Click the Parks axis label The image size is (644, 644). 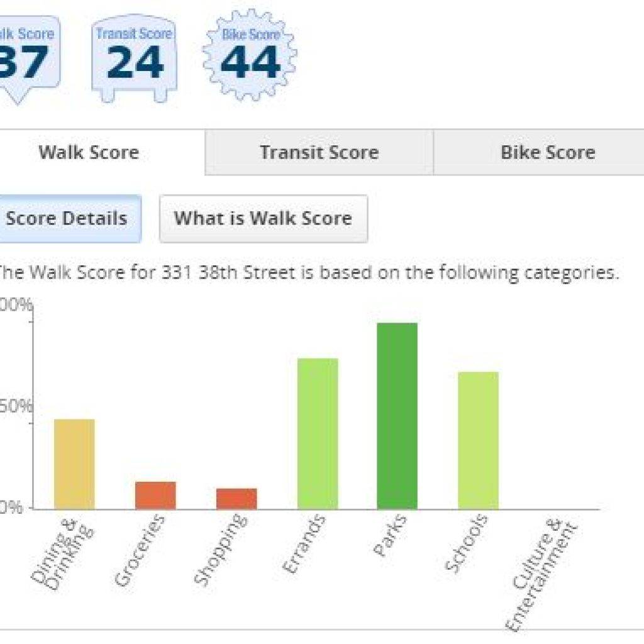(390, 535)
